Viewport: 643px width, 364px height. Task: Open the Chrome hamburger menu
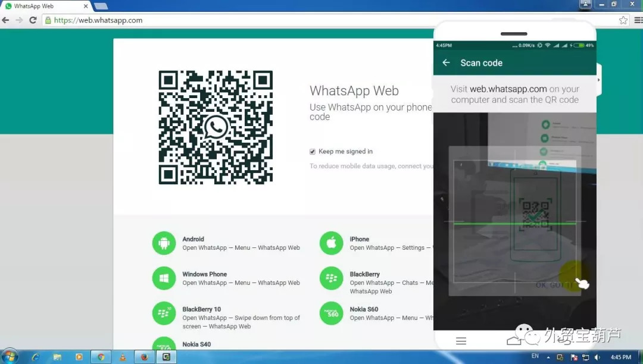637,20
